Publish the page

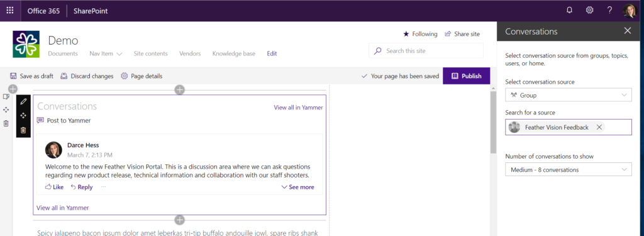click(x=466, y=76)
